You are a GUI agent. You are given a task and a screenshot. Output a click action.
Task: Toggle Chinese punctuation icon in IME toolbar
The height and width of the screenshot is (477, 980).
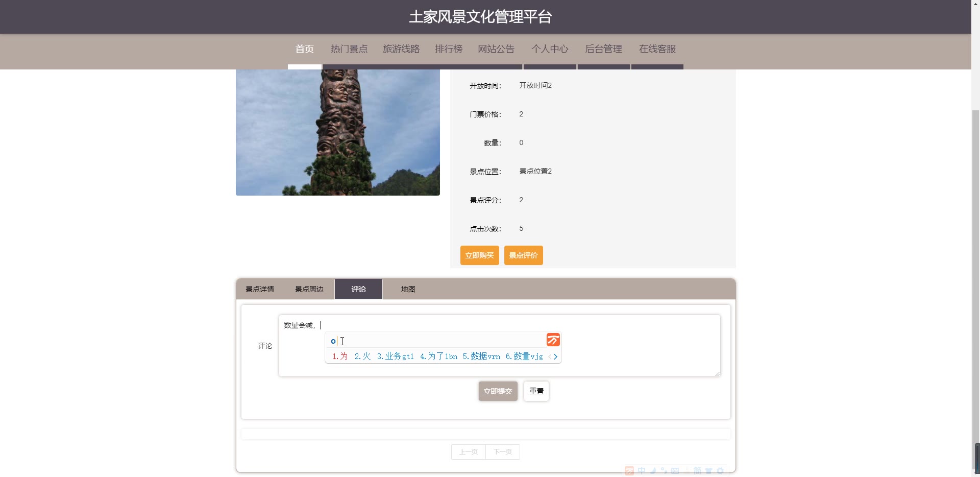pyautogui.click(x=664, y=471)
